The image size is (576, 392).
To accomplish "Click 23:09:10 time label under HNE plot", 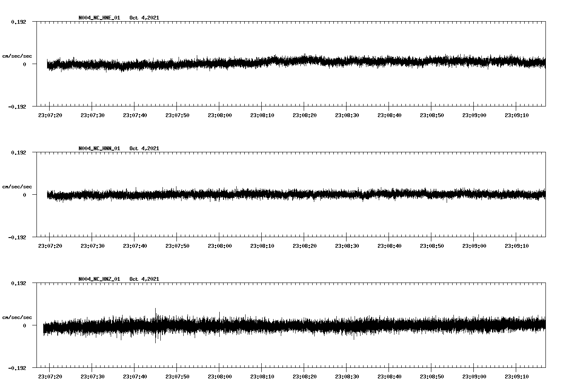I will (517, 115).
